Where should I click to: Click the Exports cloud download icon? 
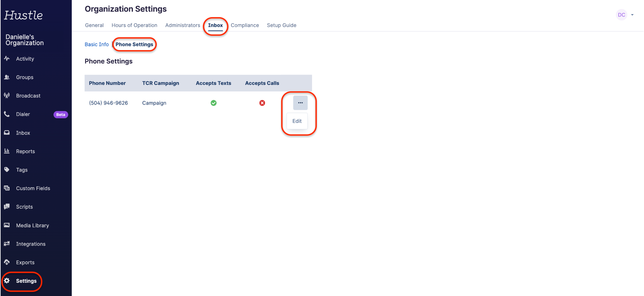[x=7, y=262]
